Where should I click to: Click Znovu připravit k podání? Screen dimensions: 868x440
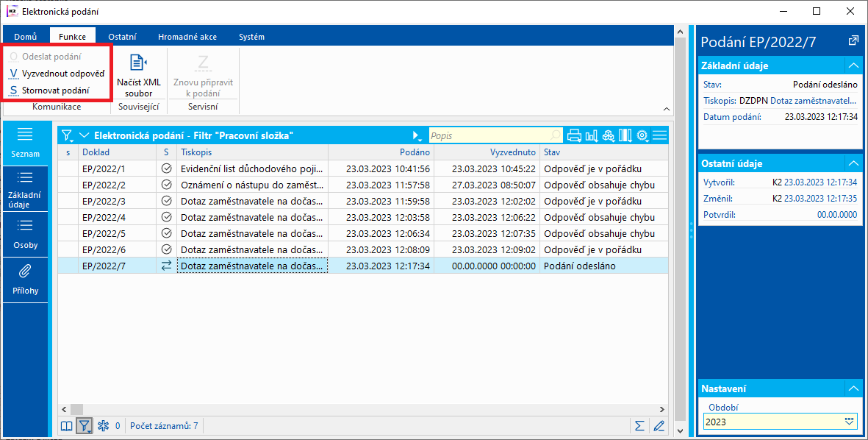[x=203, y=76]
